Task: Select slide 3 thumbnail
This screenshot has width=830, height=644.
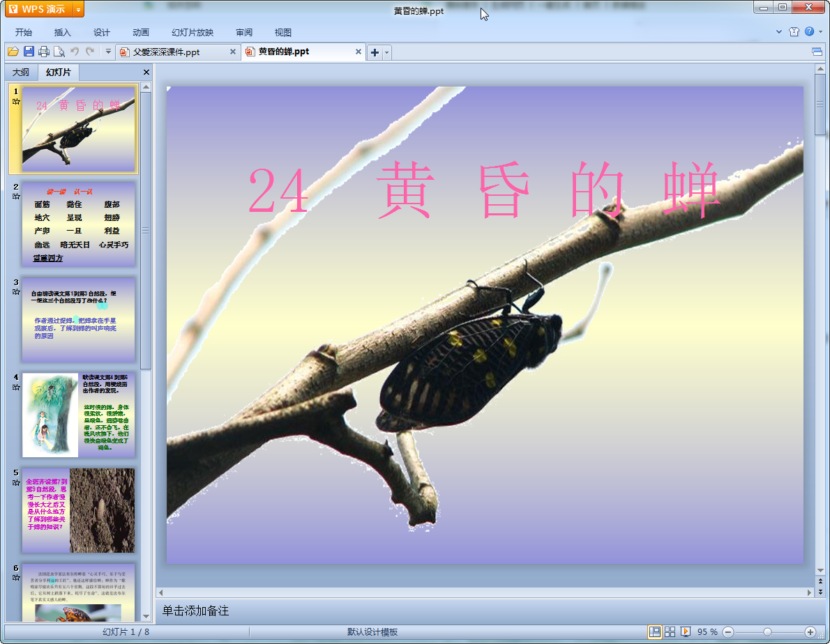Action: coord(78,320)
